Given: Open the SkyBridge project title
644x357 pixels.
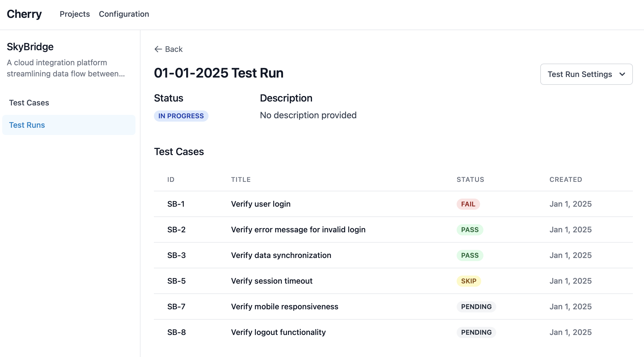Looking at the screenshot, I should (30, 46).
